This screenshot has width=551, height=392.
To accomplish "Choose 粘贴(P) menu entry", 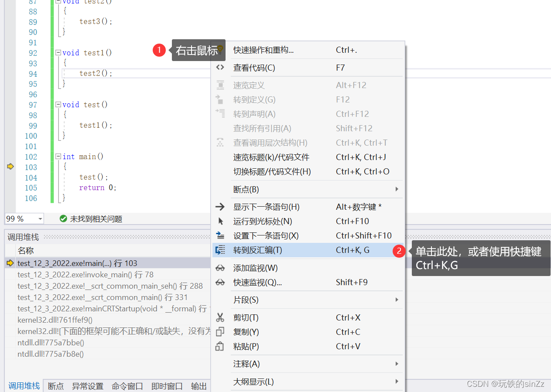I will tap(308, 346).
